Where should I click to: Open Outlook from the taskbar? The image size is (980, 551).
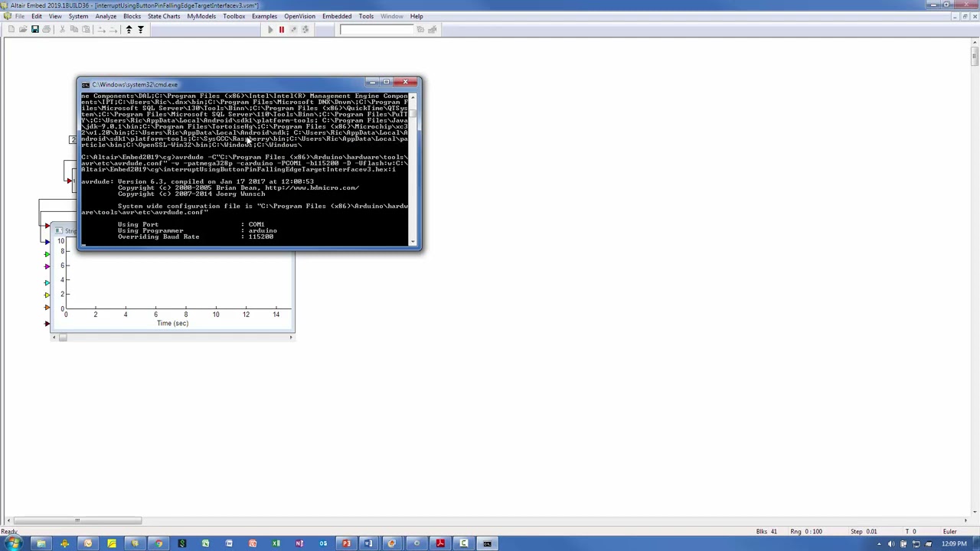point(323,543)
